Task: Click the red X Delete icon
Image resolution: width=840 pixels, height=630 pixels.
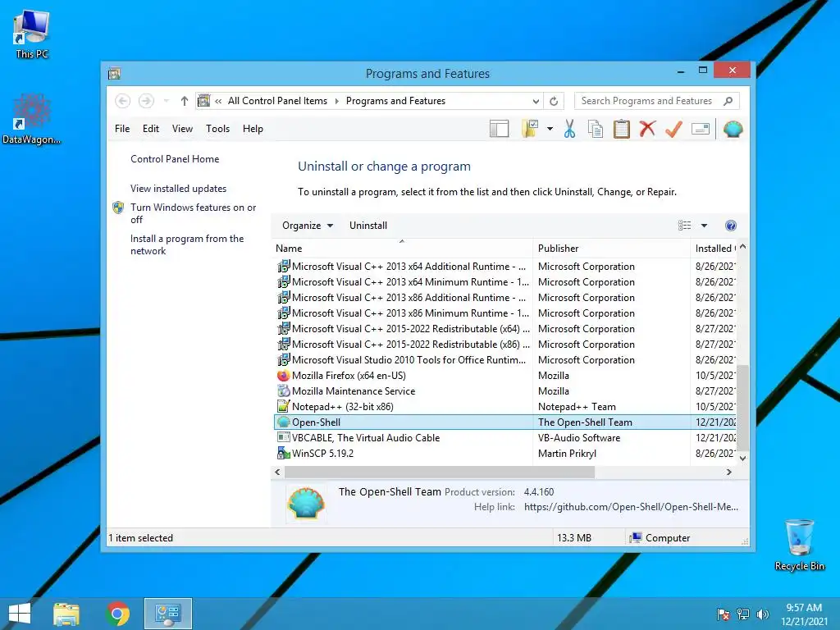Action: 648,129
